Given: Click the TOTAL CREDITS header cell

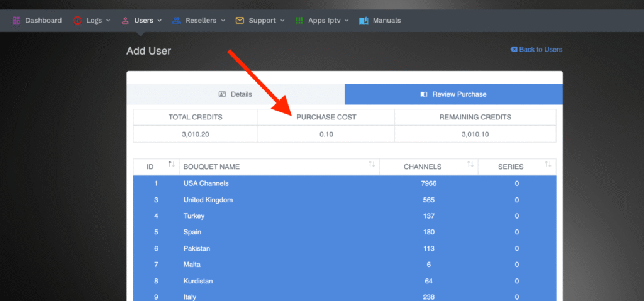Looking at the screenshot, I should pyautogui.click(x=196, y=117).
